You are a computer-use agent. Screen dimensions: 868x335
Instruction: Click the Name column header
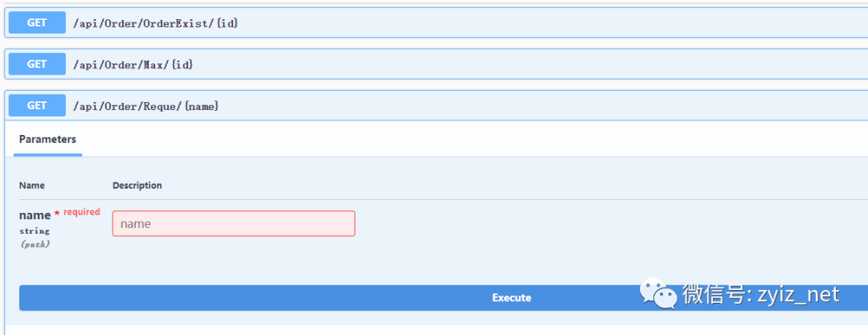pos(32,186)
